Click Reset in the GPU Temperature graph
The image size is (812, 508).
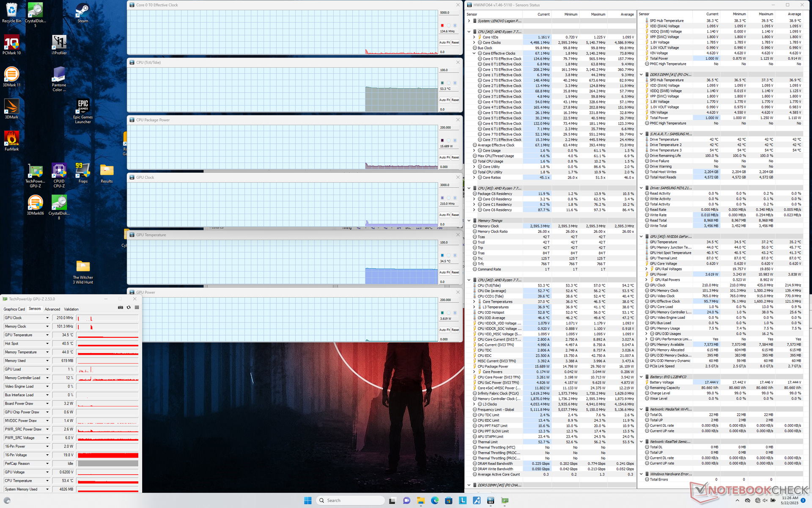tap(455, 272)
